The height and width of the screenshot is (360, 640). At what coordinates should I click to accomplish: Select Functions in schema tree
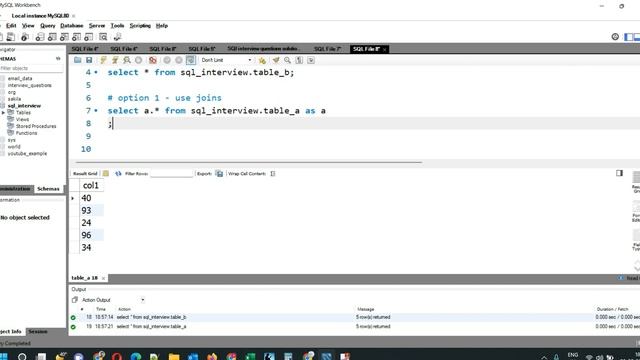(26, 133)
